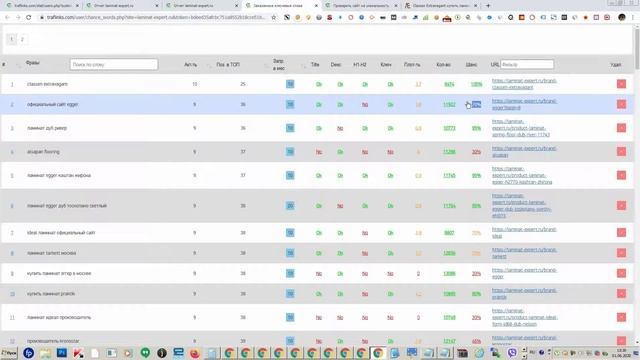Click blue requests icon for 'официальный сайт egger'
Screen dimensions: 640x360
(x=290, y=104)
